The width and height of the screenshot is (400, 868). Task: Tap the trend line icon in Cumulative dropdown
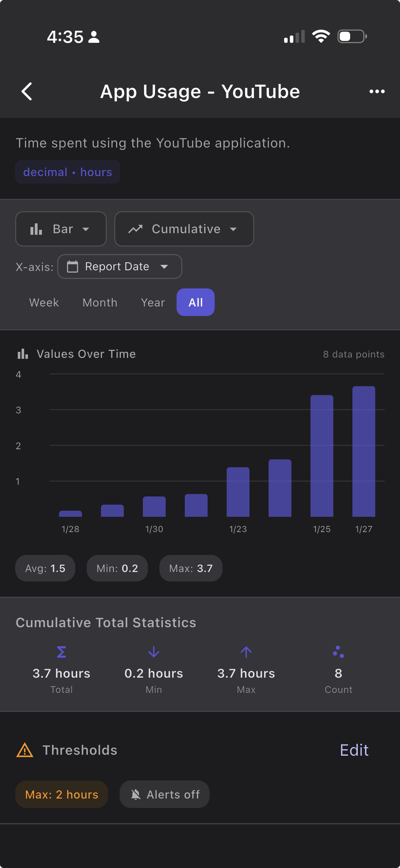click(136, 229)
